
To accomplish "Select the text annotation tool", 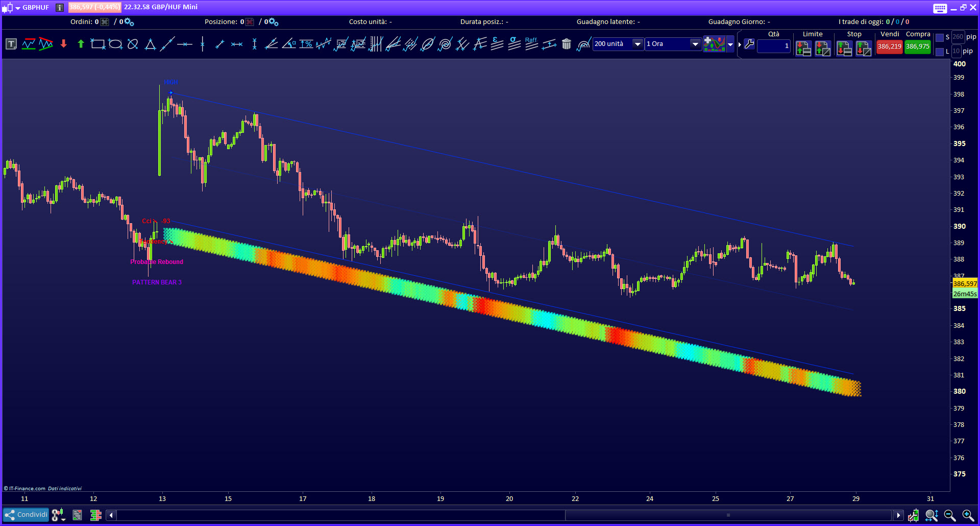I will (x=11, y=44).
